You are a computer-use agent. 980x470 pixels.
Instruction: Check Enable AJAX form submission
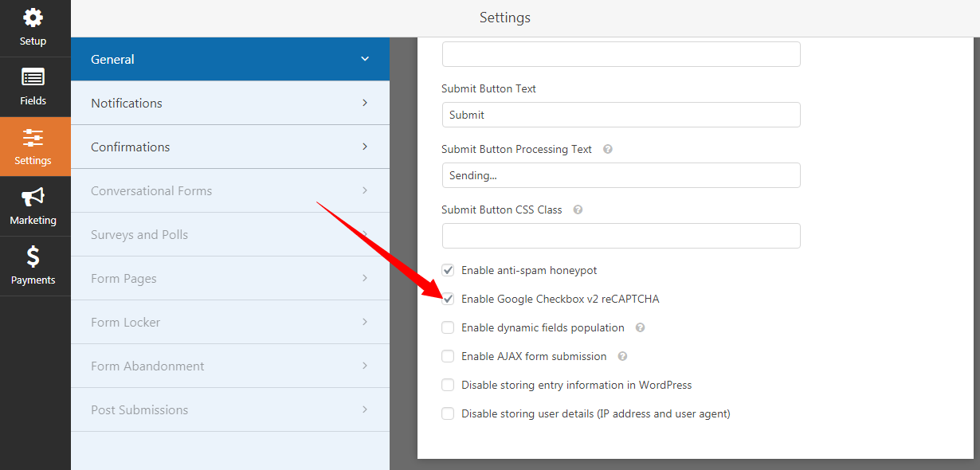click(x=448, y=356)
